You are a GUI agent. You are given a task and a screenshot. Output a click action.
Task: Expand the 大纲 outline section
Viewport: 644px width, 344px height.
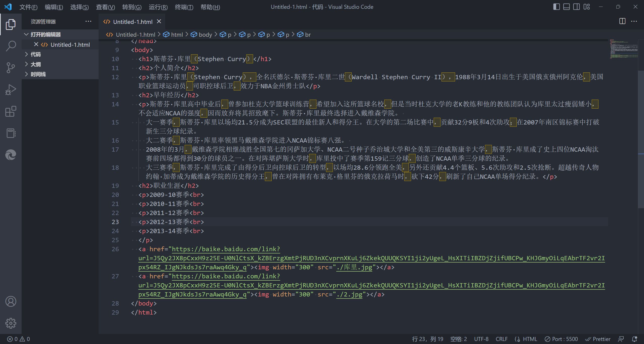(x=35, y=64)
